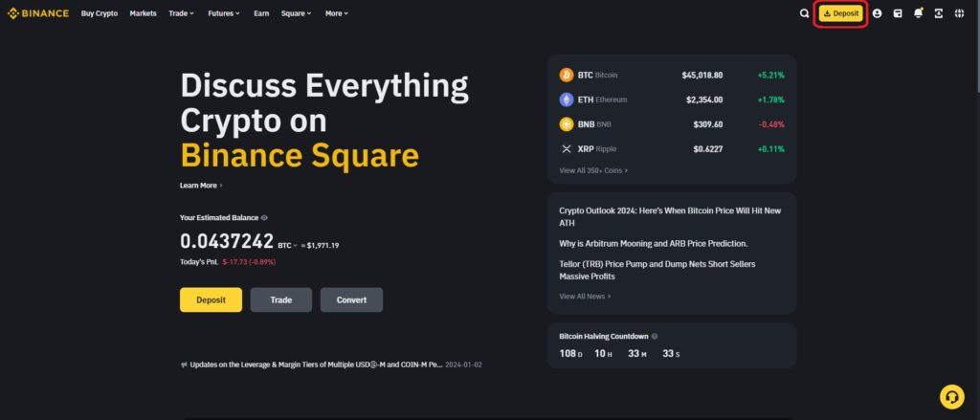The image size is (980, 420).
Task: Open the Leverage & Margin Tiers announcement
Action: coord(316,365)
